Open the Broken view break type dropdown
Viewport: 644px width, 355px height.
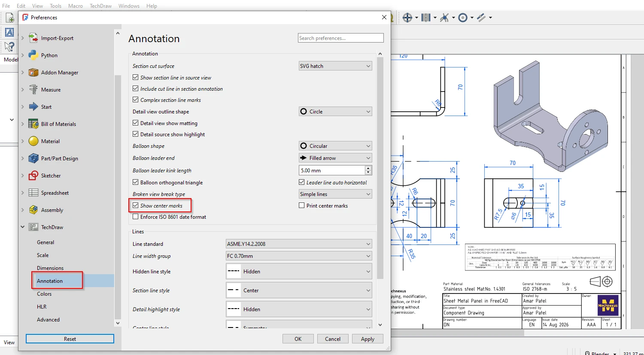pyautogui.click(x=335, y=194)
